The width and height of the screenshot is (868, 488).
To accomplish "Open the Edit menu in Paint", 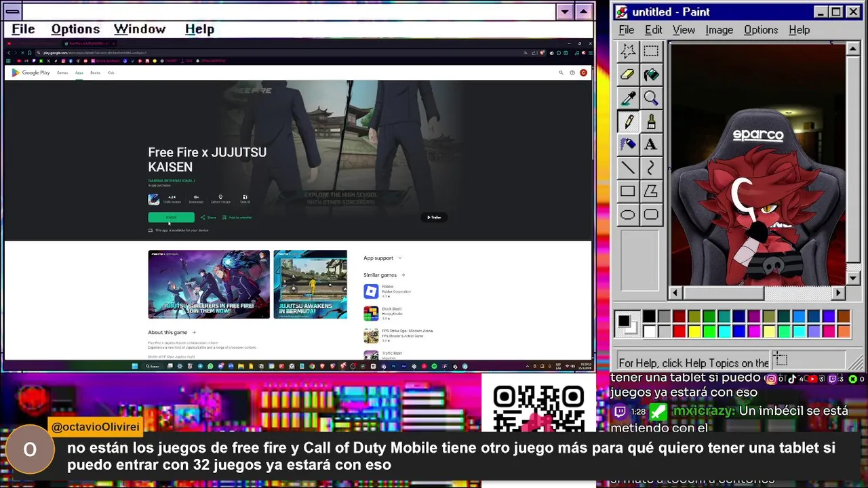I will pos(653,30).
